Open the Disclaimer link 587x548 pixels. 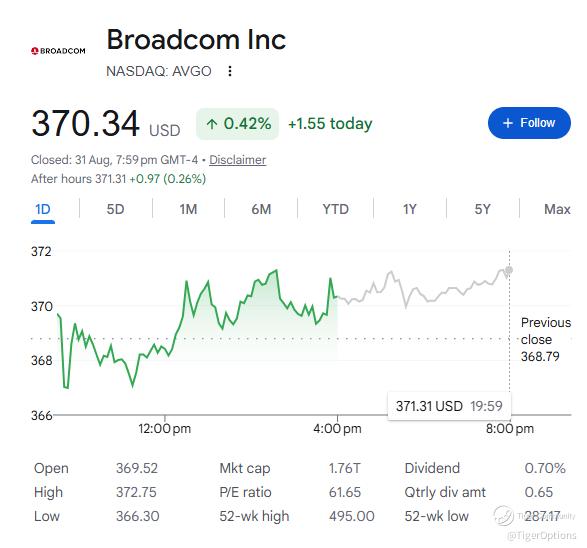[237, 160]
